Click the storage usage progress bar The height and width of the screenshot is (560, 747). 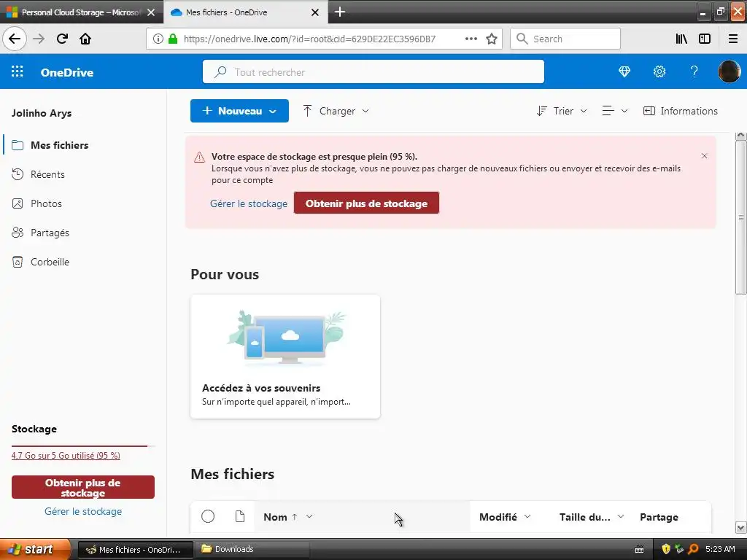pyautogui.click(x=83, y=446)
